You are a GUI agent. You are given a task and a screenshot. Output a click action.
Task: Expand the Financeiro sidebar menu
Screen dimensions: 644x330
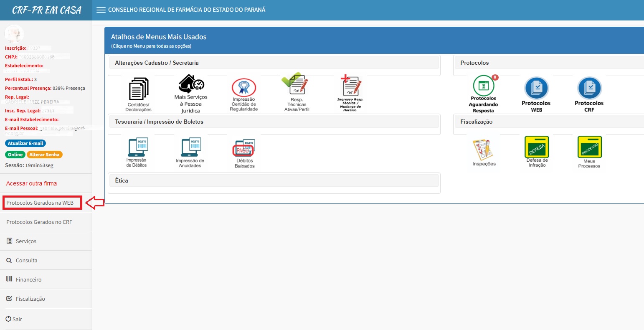coord(28,279)
